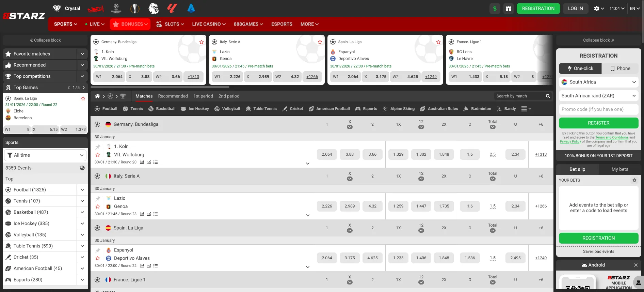Select Tennis in the sport icon bar
This screenshot has height=292, width=644.
pyautogui.click(x=133, y=109)
